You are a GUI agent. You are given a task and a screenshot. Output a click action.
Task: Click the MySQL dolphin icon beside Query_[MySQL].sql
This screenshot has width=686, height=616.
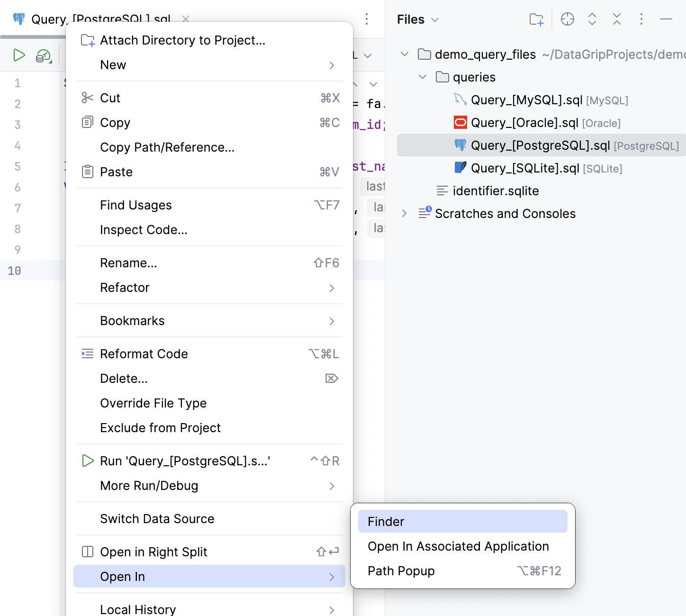459,100
